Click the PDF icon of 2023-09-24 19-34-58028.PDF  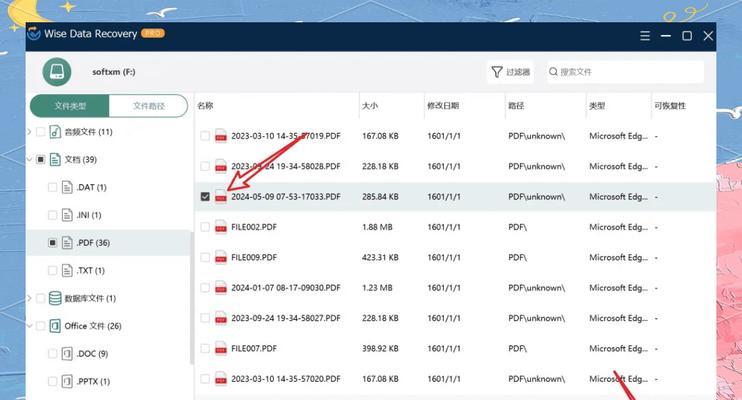221,166
